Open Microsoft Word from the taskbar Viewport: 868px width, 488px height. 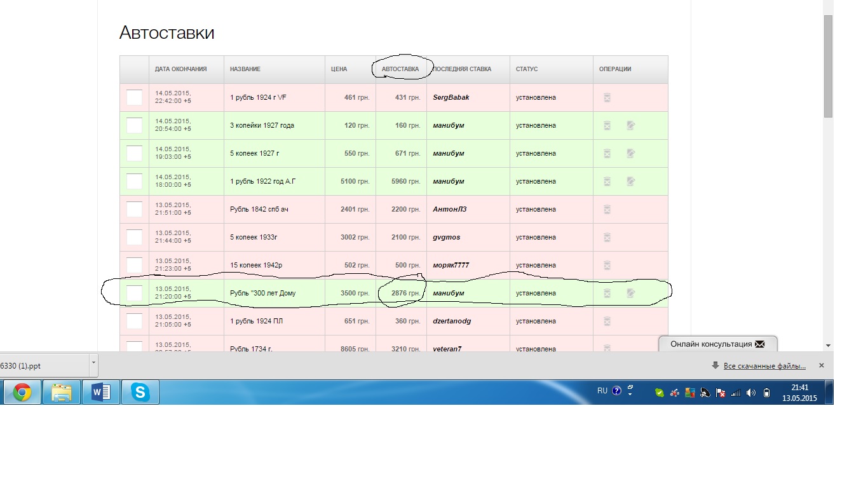click(101, 393)
